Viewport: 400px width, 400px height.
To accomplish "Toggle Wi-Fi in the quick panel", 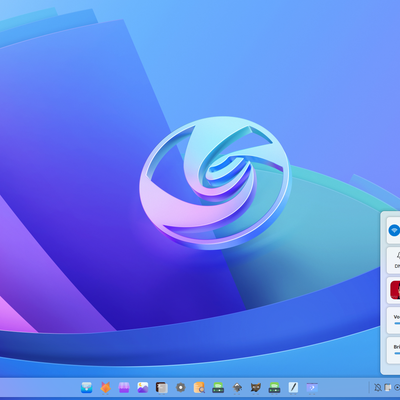I will pyautogui.click(x=394, y=230).
